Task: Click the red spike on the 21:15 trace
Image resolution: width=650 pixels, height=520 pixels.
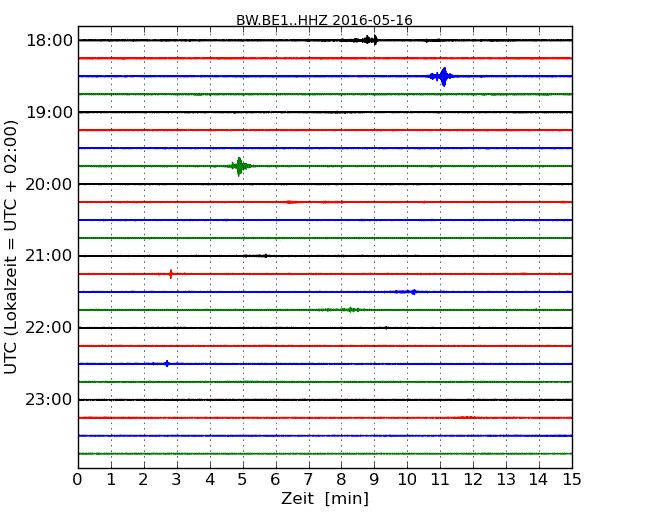Action: click(x=171, y=274)
